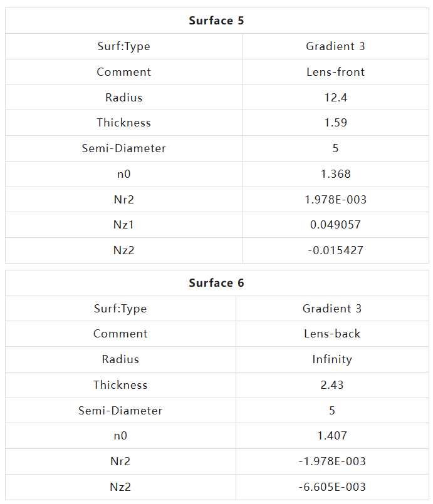433x504 pixels.
Task: Click the Surface 6 table header
Action: pyautogui.click(x=216, y=283)
